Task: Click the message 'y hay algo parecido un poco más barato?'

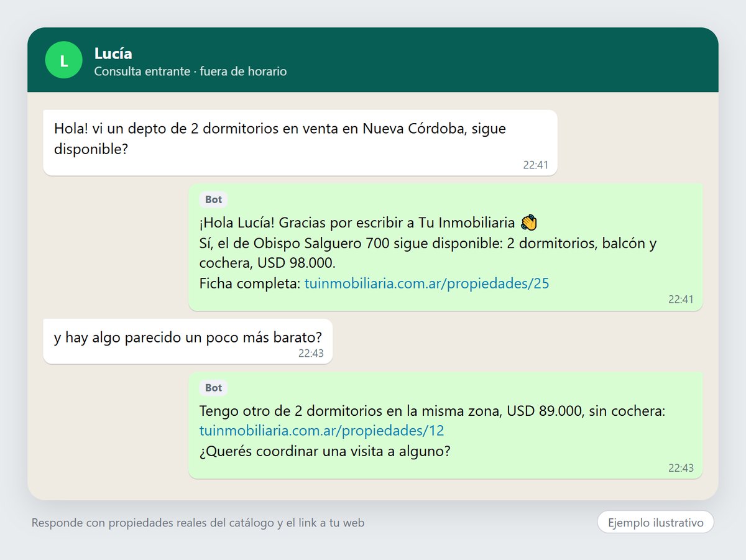Action: click(188, 341)
